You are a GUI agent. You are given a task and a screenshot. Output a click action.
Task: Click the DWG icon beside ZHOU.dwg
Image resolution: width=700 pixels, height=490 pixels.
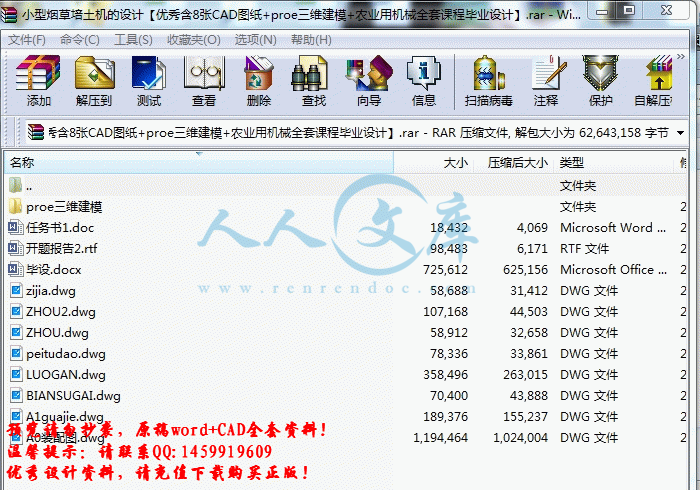point(16,332)
